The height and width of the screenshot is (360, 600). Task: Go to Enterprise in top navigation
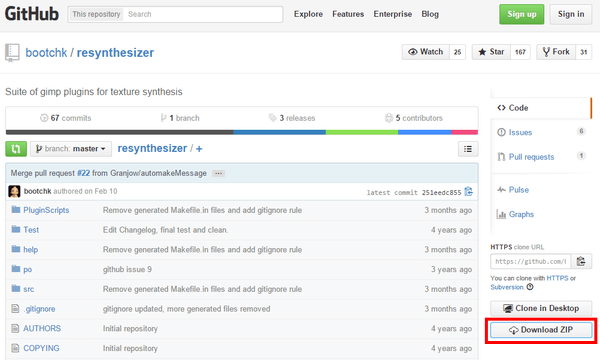(393, 14)
